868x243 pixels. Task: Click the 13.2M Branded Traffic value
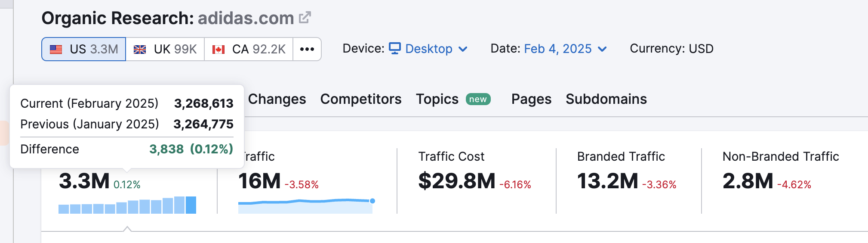[x=607, y=181]
